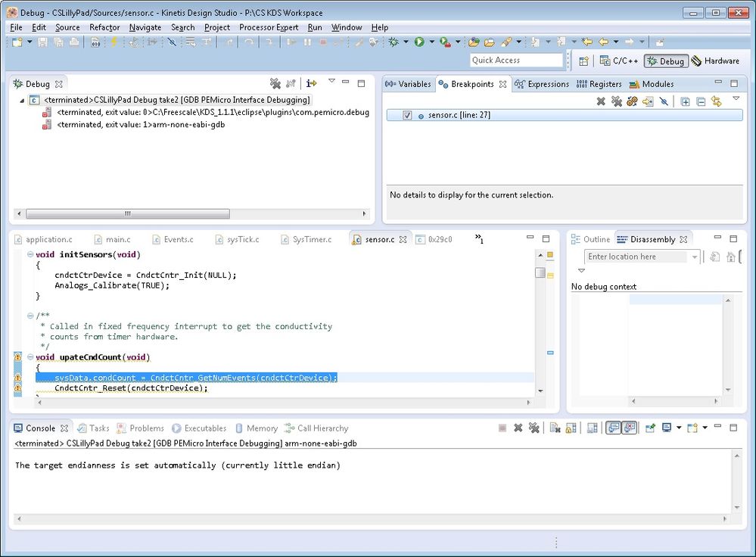This screenshot has width=756, height=557.
Task: Click Remove Selected Breakpoint icon
Action: click(x=601, y=101)
